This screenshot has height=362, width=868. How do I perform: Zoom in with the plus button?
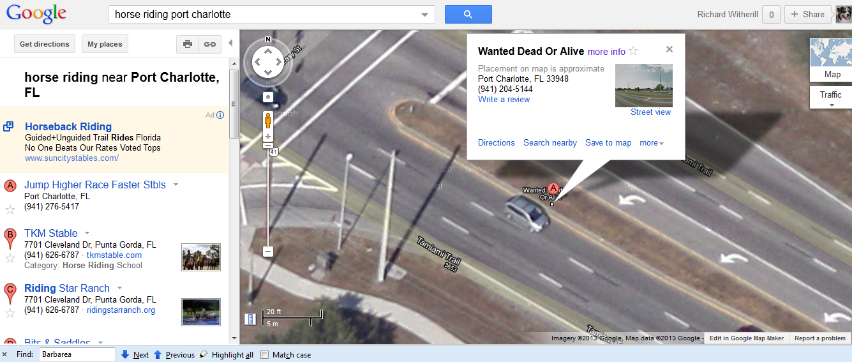[268, 137]
